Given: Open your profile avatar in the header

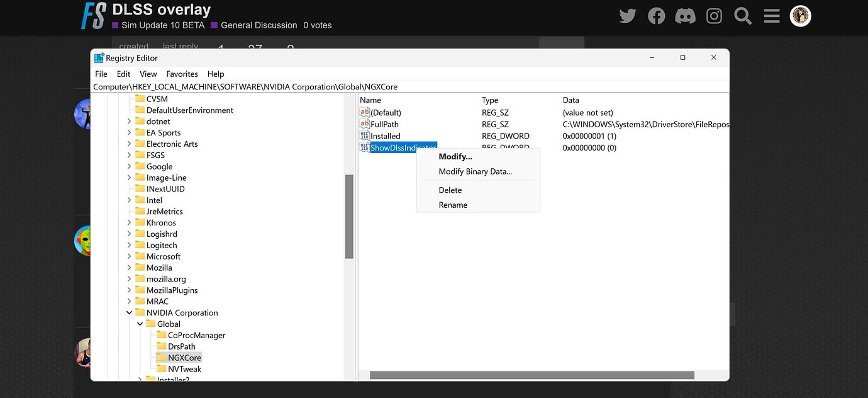Looking at the screenshot, I should (800, 16).
